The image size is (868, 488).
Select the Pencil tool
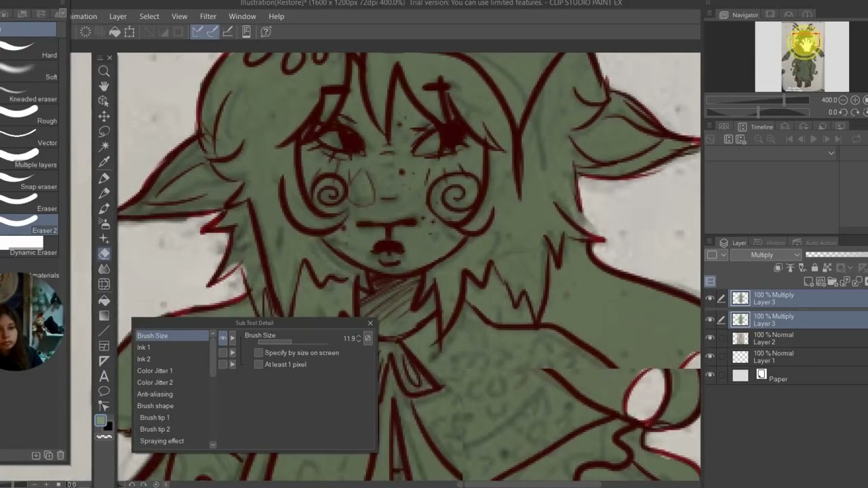(x=104, y=193)
